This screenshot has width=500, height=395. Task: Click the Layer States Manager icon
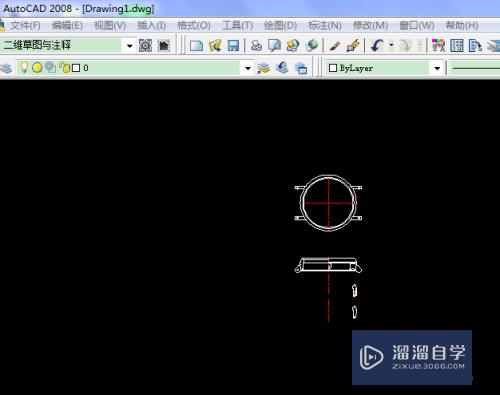click(x=302, y=68)
